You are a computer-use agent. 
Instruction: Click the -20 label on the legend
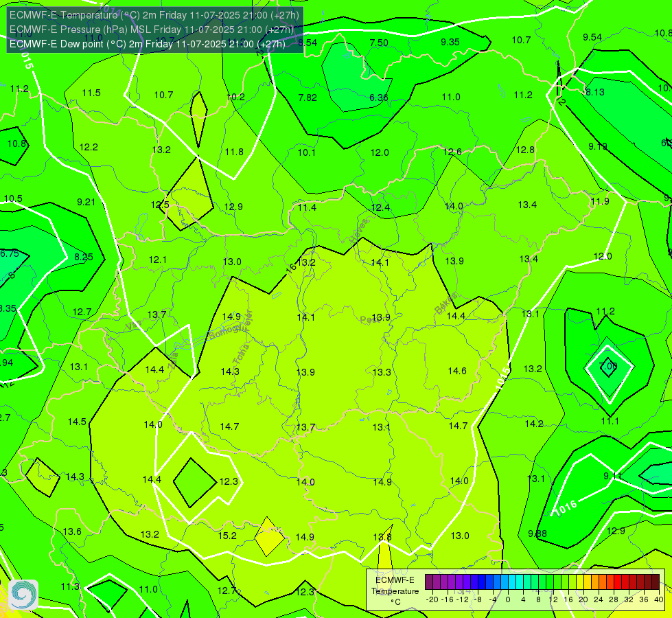pos(432,599)
